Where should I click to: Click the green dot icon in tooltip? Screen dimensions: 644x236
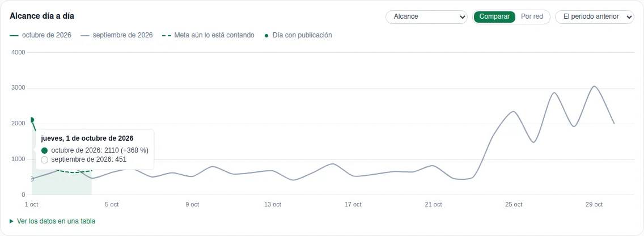pos(44,150)
